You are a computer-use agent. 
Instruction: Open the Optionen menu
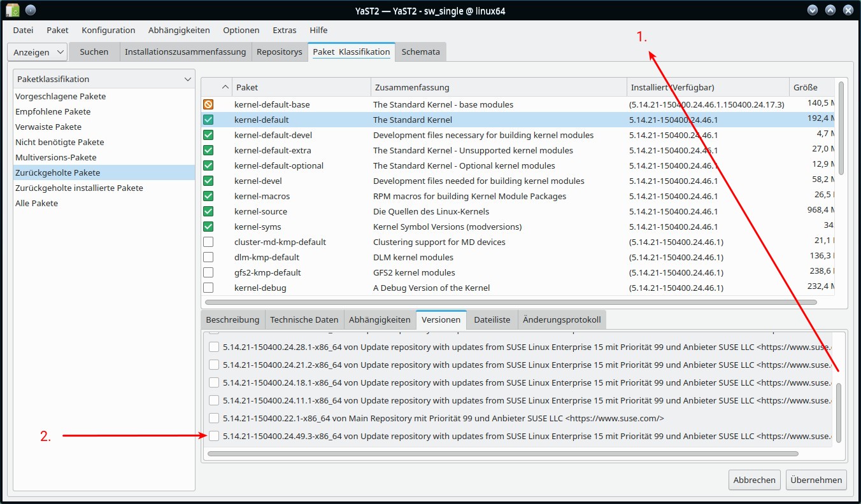[241, 30]
